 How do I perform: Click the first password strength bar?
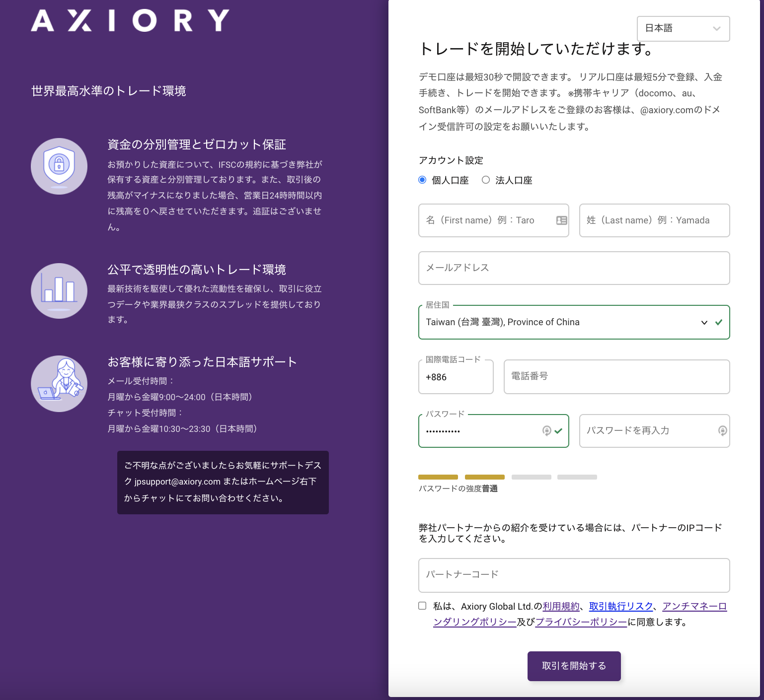438,477
